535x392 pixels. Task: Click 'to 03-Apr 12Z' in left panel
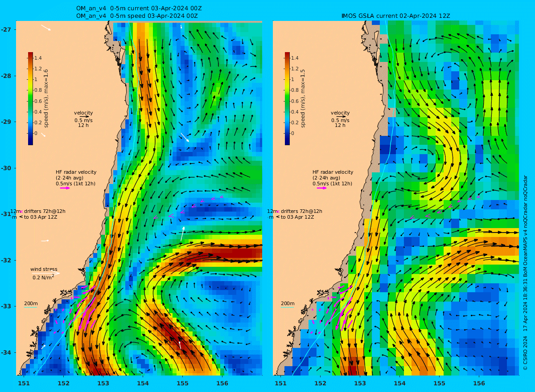click(x=41, y=217)
